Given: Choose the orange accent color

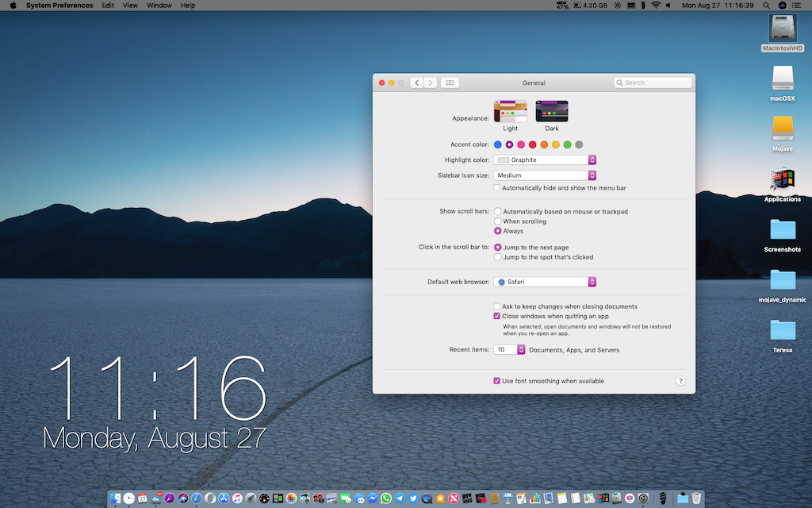Looking at the screenshot, I should [544, 144].
